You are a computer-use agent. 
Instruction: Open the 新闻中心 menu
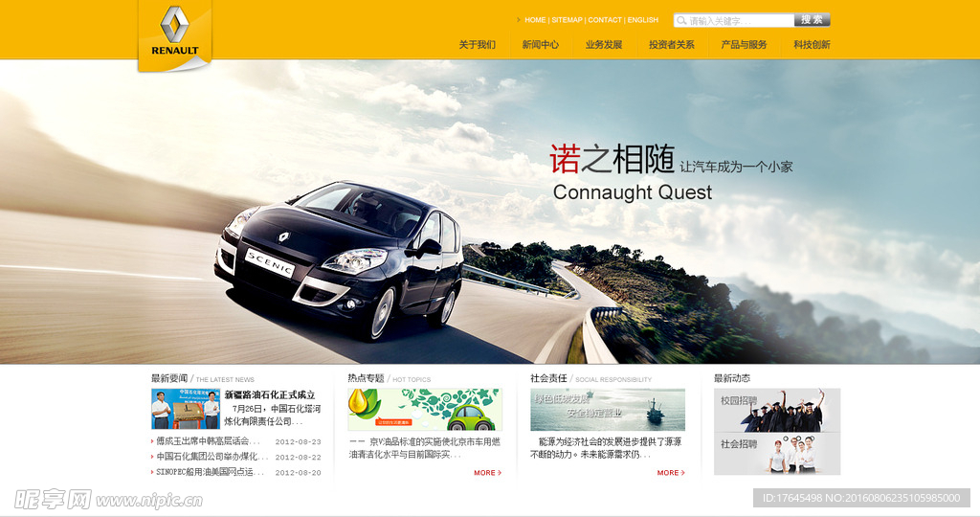pos(541,44)
